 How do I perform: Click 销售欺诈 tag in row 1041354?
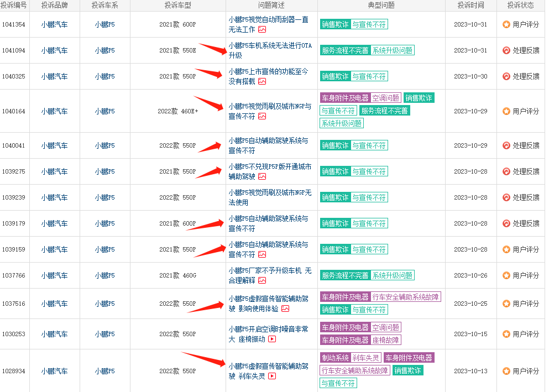click(x=336, y=24)
